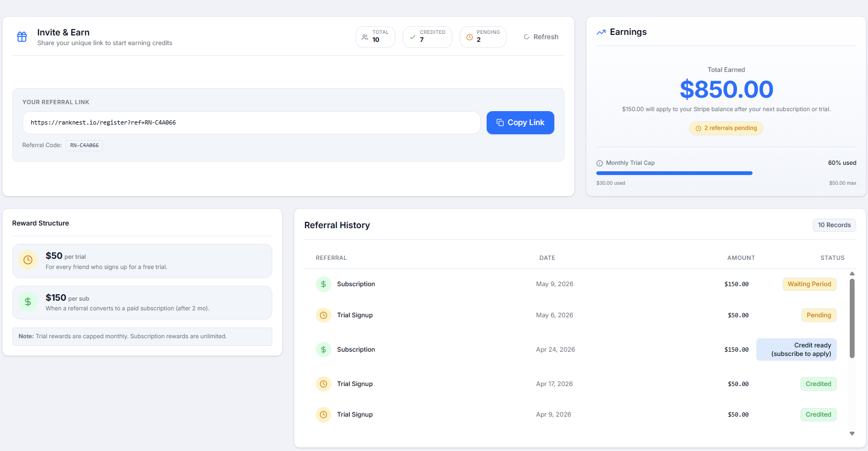
Task: Click the 10 Records badge
Action: [834, 225]
